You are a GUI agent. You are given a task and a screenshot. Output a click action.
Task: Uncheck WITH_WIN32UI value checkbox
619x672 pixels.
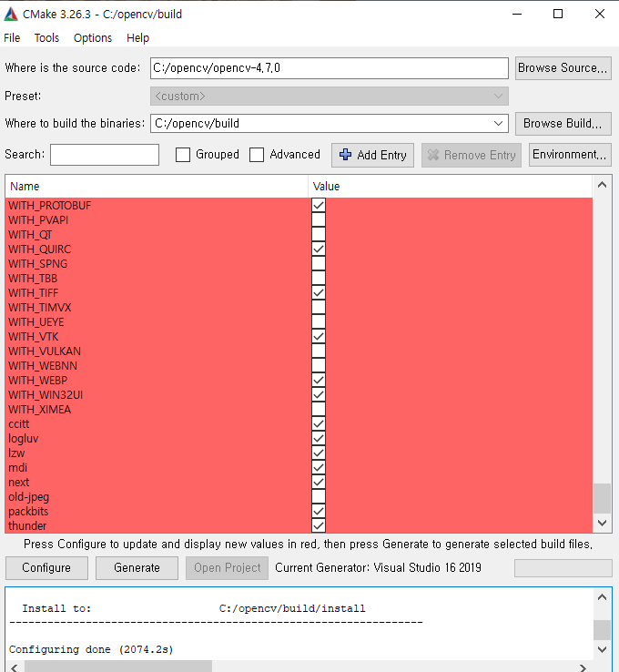click(x=319, y=394)
